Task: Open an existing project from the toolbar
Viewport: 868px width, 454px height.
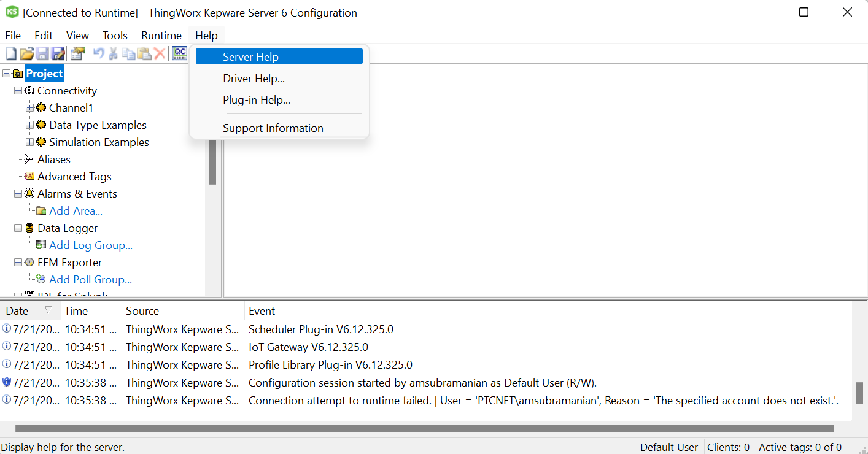Action: tap(27, 53)
